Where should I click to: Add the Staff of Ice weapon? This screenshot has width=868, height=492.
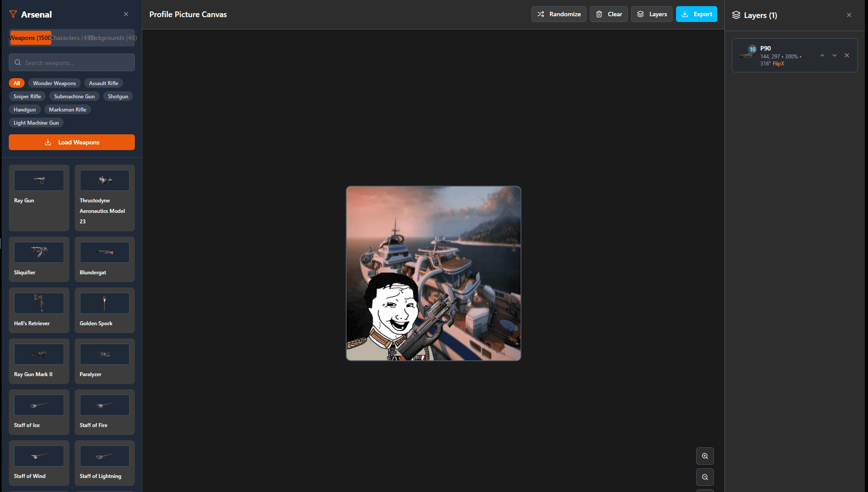(39, 412)
